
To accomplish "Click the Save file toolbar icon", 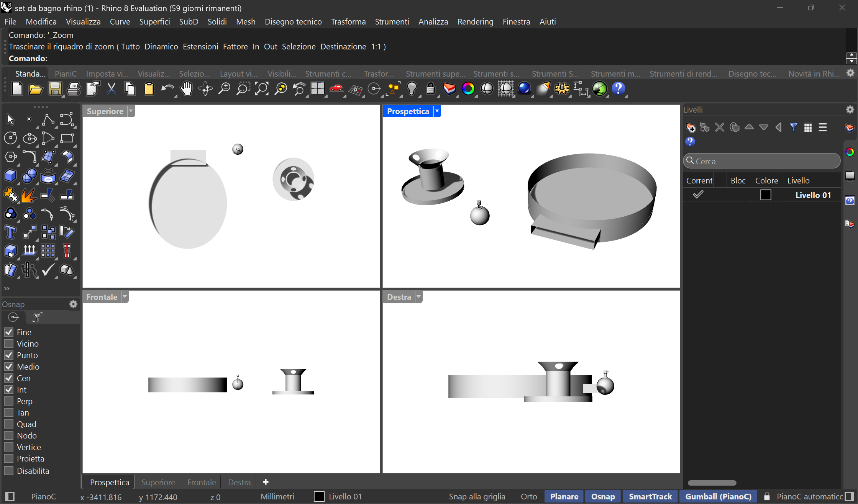I will [x=55, y=89].
